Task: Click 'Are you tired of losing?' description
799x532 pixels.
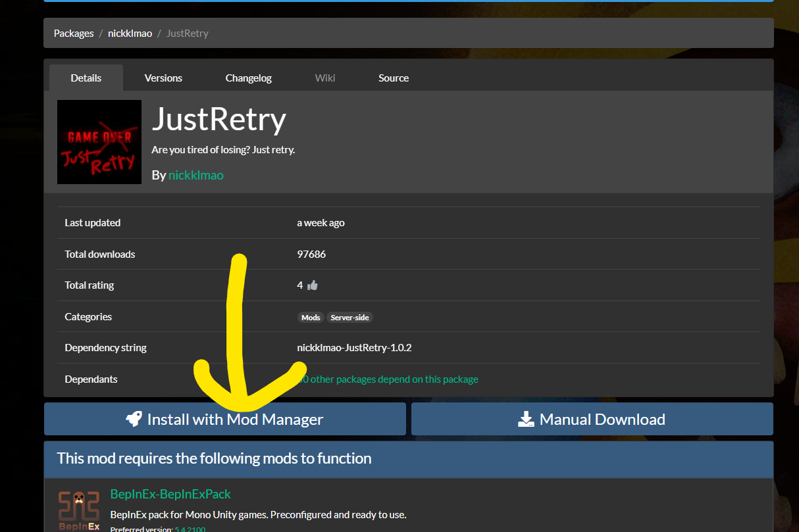Action: tap(223, 149)
